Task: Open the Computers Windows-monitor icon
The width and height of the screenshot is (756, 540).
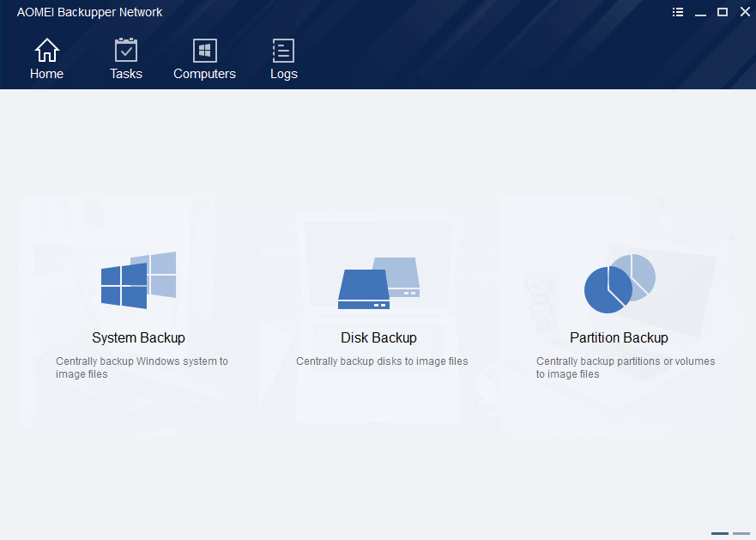Action: tap(205, 51)
